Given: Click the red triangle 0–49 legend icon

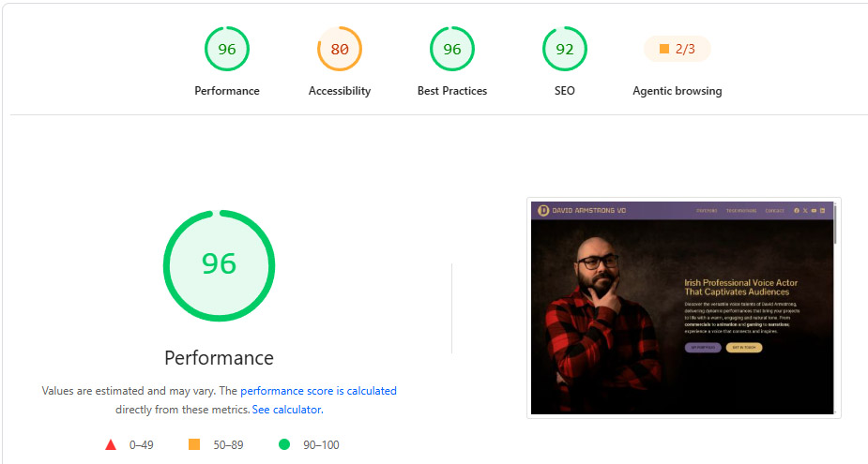Looking at the screenshot, I should click(x=111, y=444).
